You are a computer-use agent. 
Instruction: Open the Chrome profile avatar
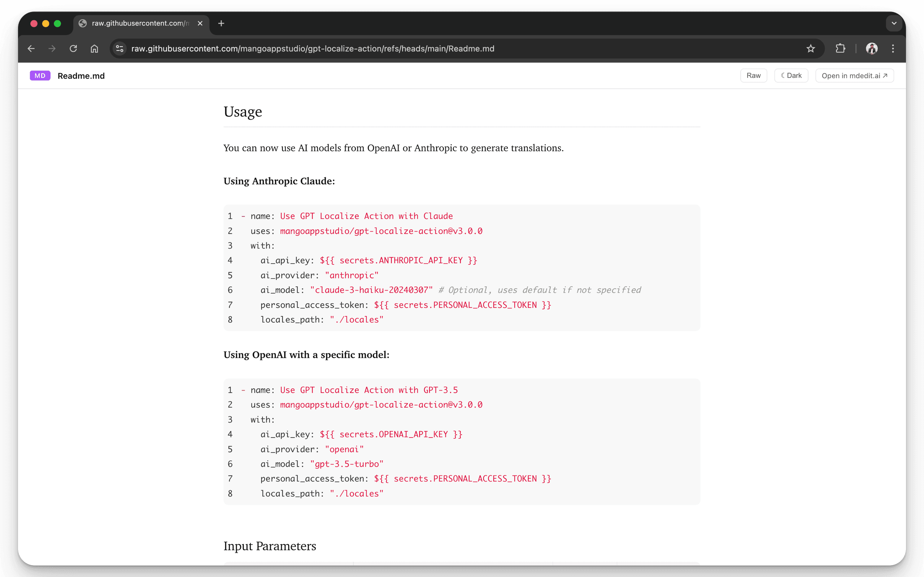pos(872,48)
